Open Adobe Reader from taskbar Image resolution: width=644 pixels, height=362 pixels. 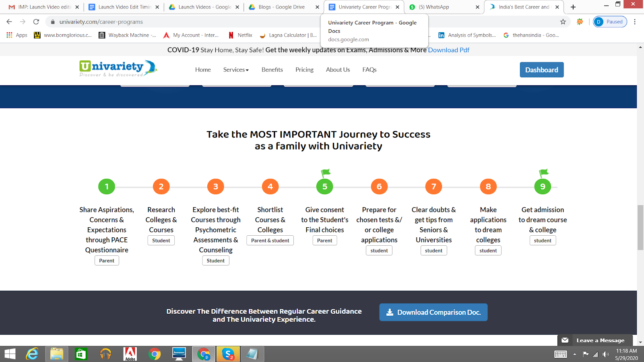point(130,354)
